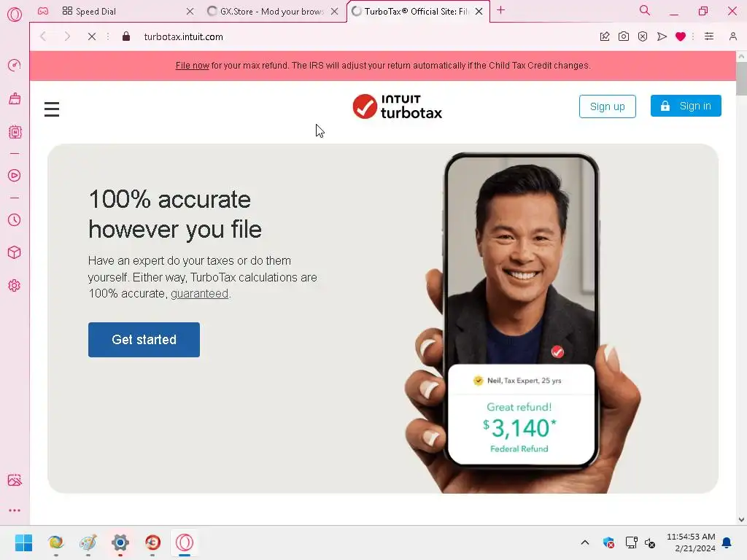Viewport: 747px width, 560px height.
Task: Add page to bookmarks heart icon
Action: (x=681, y=36)
